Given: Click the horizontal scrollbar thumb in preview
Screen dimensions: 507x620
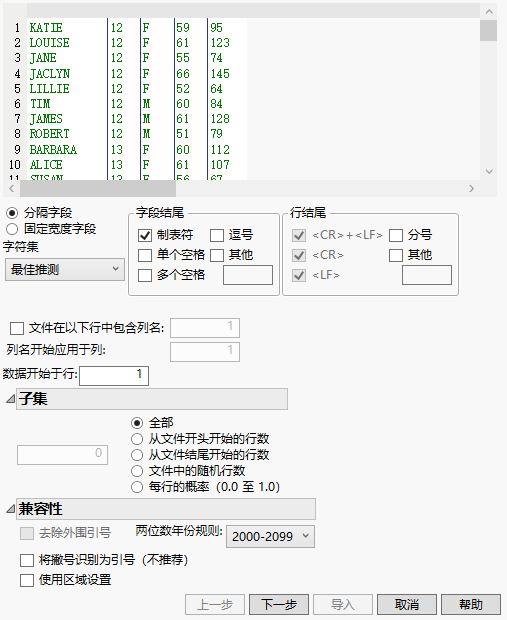Looking at the screenshot, I should 98,189.
